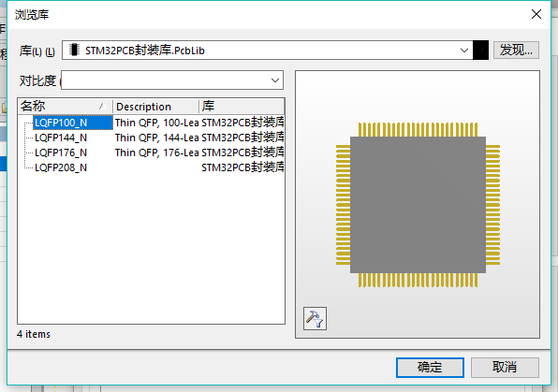
Task: Click the chip icon beside the library name
Action: [74, 50]
